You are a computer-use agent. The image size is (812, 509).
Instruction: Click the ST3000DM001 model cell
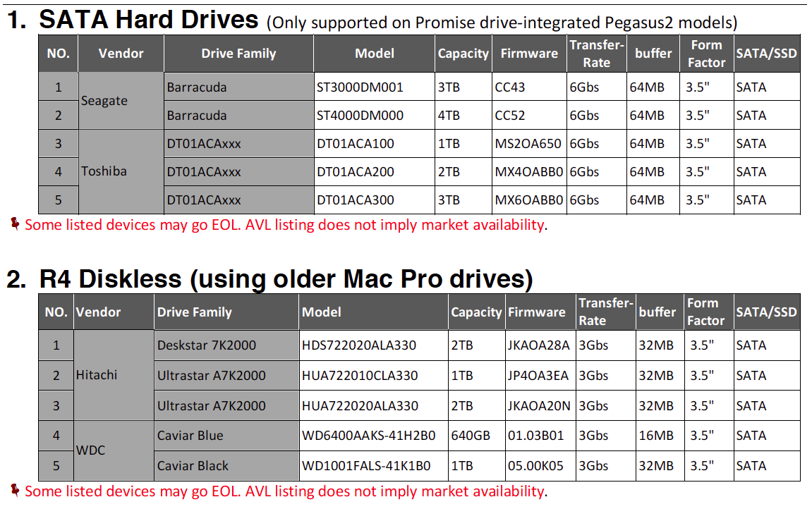374,87
